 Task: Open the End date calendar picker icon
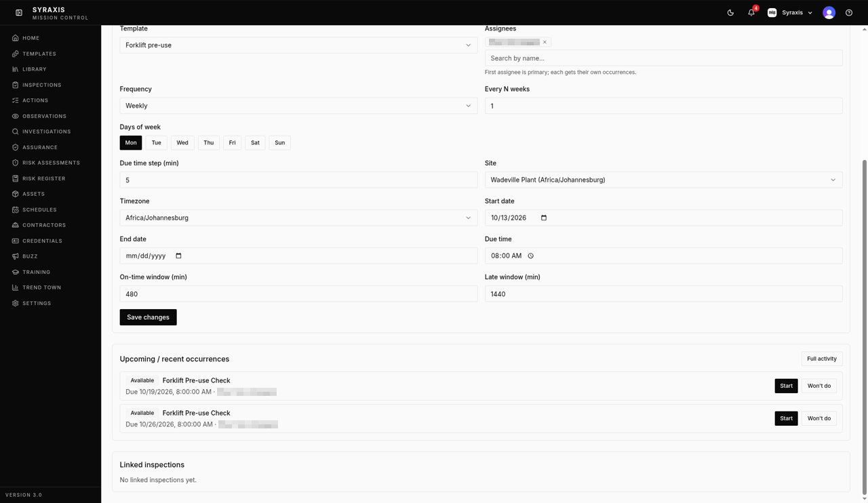coord(178,256)
